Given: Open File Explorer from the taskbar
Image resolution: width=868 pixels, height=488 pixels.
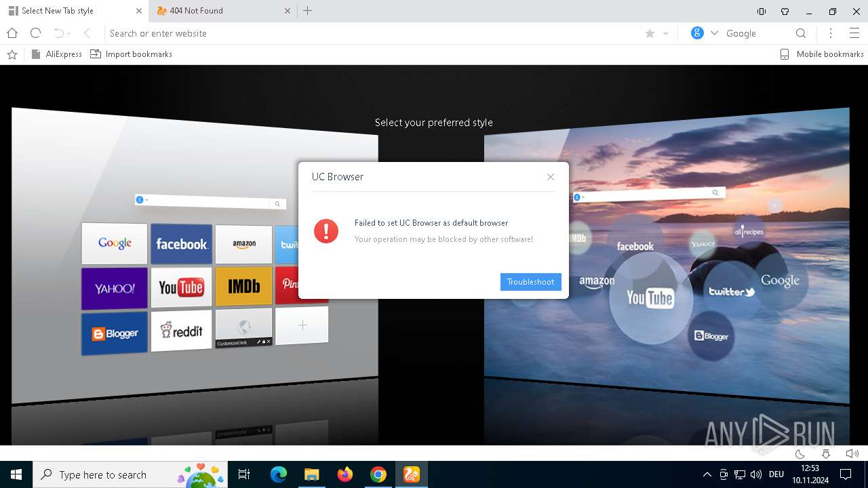Looking at the screenshot, I should tap(311, 474).
